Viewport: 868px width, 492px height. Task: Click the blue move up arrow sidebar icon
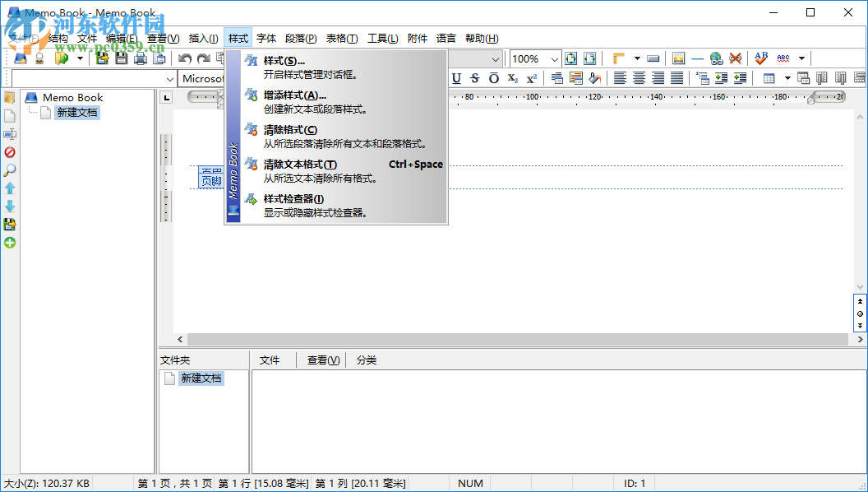(9, 188)
